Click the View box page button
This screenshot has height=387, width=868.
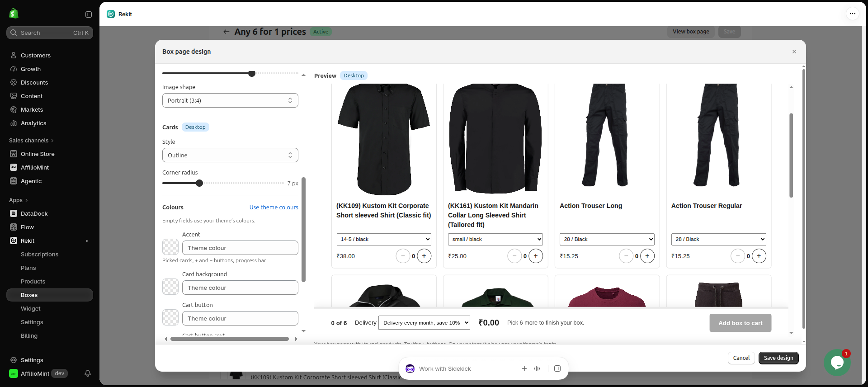pos(691,32)
